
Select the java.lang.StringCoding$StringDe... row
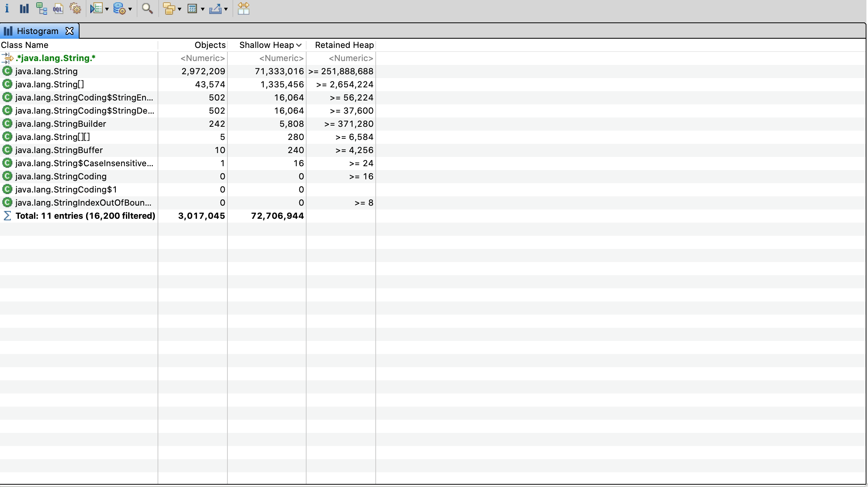coord(188,111)
